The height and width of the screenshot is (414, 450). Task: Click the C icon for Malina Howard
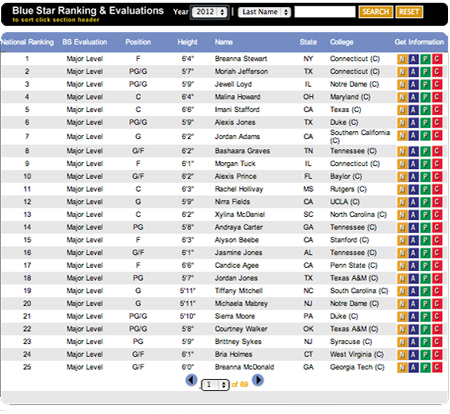(437, 97)
